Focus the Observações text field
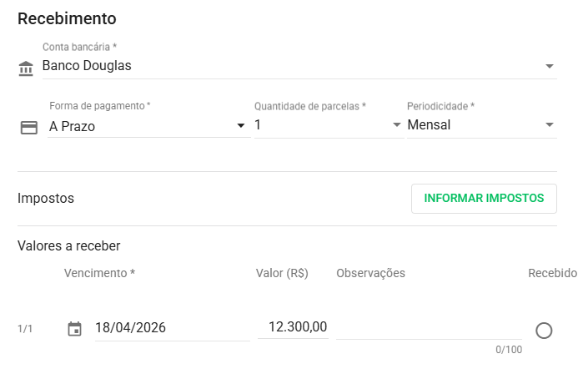Image resolution: width=588 pixels, height=369 pixels. coord(429,328)
